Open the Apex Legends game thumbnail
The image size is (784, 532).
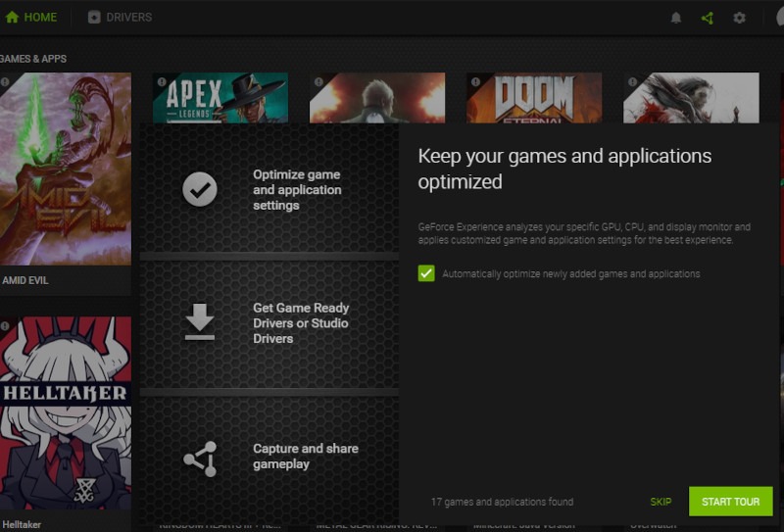coord(220,98)
